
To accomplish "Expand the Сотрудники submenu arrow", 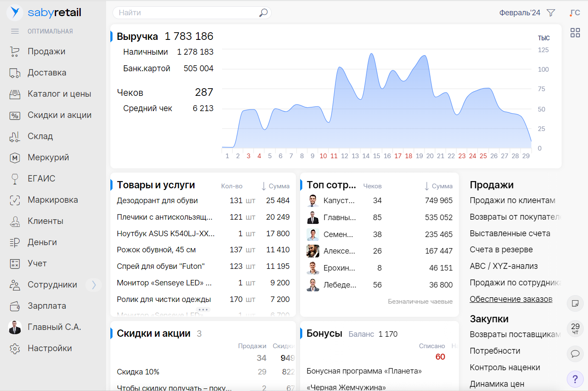I will tap(94, 285).
